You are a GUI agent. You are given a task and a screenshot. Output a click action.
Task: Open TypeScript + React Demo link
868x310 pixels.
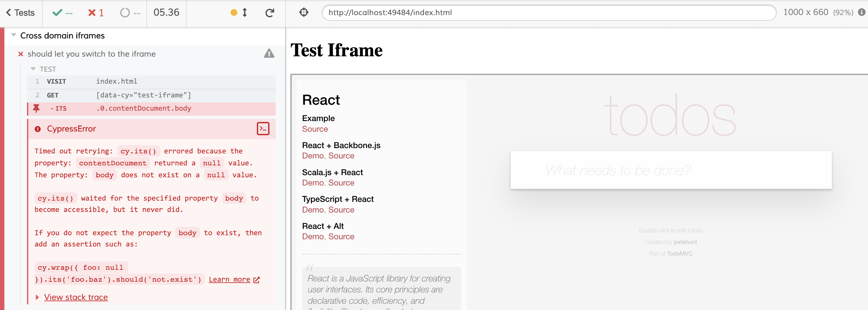click(313, 210)
